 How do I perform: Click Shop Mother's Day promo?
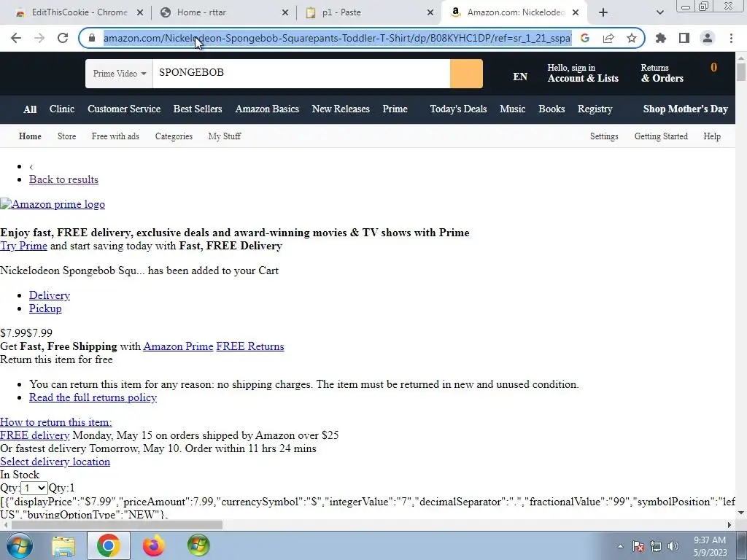pyautogui.click(x=685, y=109)
